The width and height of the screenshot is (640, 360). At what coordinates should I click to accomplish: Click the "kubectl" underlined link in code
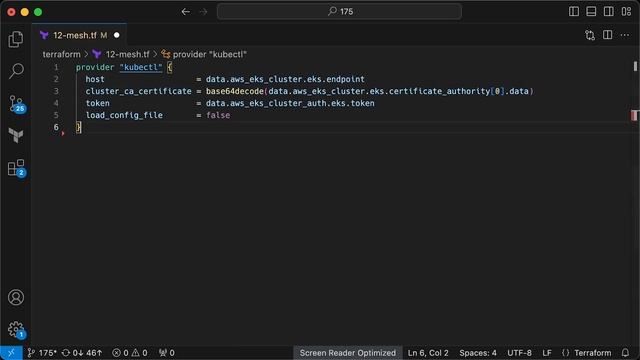click(141, 67)
